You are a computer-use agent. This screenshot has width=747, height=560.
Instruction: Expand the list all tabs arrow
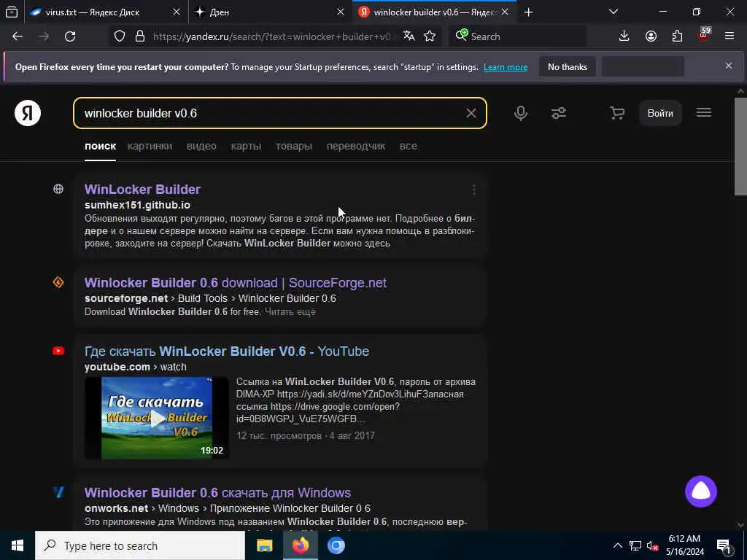pyautogui.click(x=614, y=12)
